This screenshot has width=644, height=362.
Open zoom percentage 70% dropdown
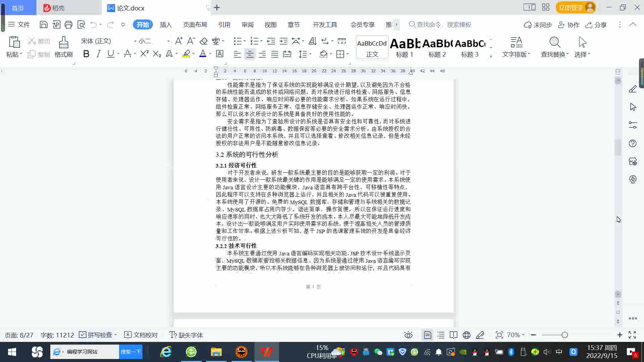coord(516,335)
